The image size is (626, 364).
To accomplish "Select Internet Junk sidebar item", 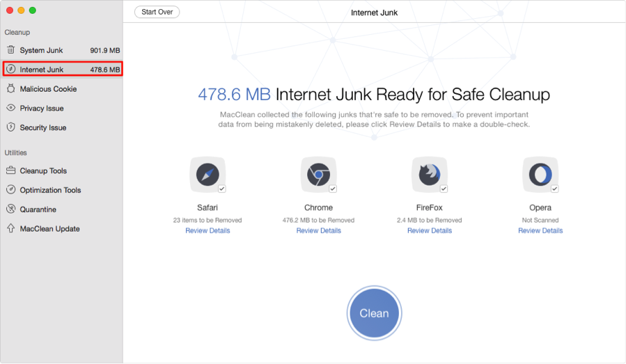I will [63, 69].
